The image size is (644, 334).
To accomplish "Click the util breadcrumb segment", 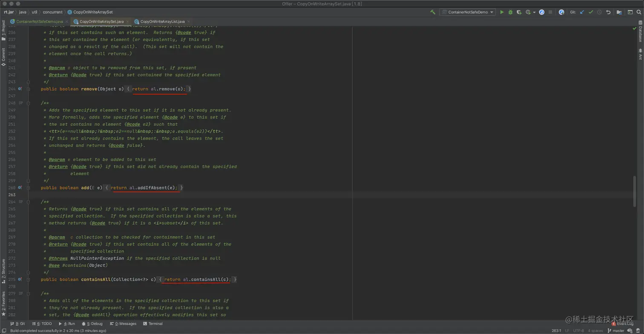I will (x=34, y=12).
